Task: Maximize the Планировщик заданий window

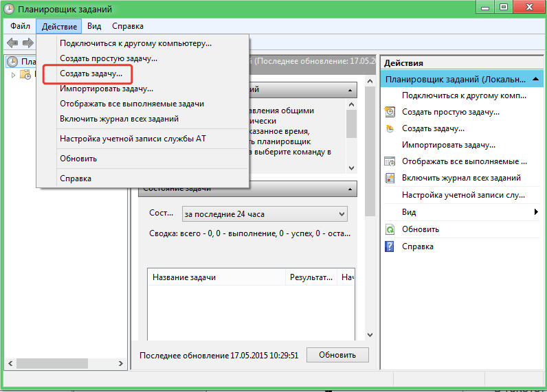Action: (504, 8)
